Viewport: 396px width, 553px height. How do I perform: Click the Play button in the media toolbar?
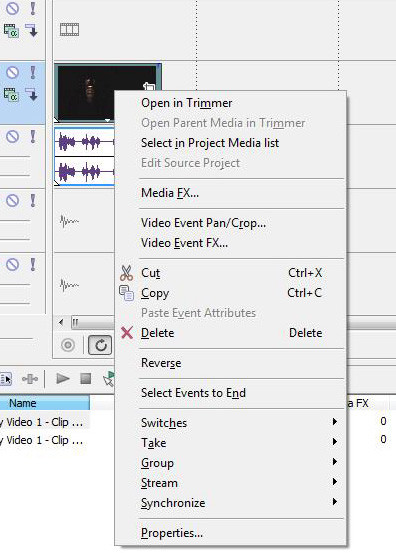[63, 379]
